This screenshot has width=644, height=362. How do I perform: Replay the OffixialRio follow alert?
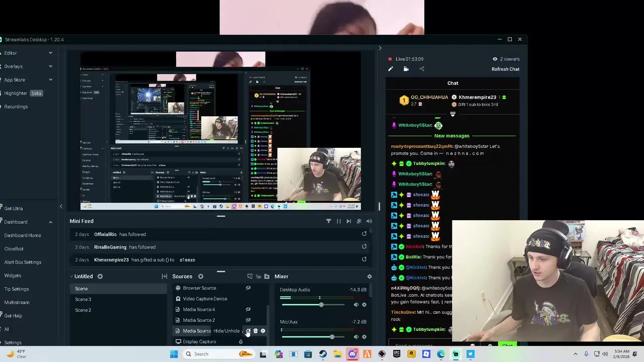(x=364, y=234)
